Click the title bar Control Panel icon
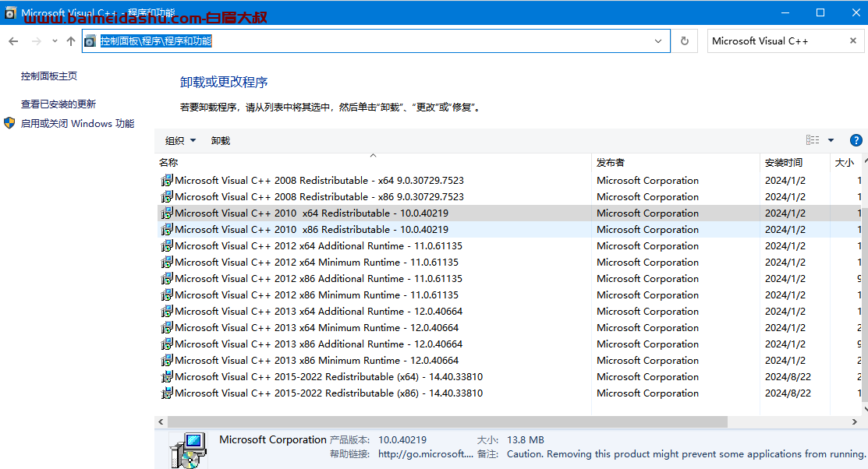868x469 pixels. (10, 12)
